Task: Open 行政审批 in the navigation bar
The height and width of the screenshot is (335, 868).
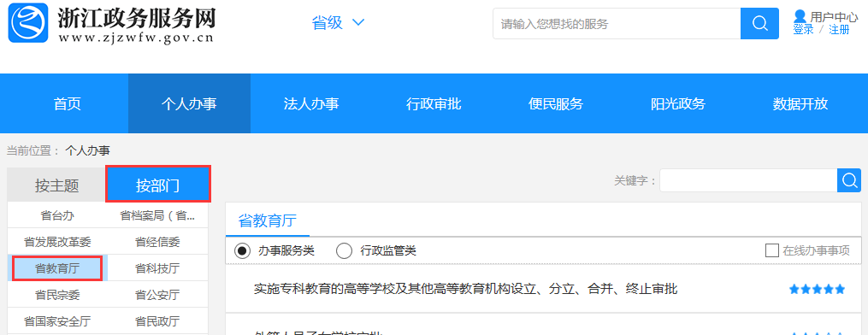Action: 434,104
